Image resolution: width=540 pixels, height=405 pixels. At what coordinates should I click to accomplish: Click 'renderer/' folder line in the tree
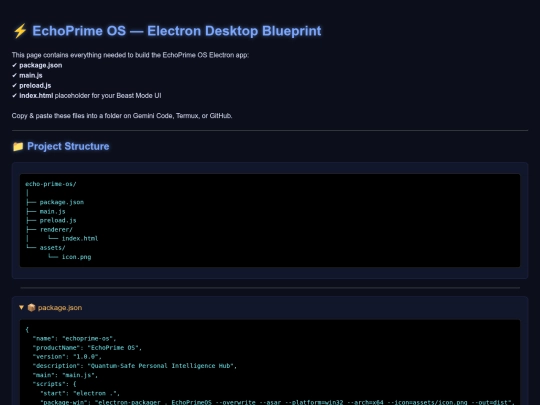pos(56,229)
